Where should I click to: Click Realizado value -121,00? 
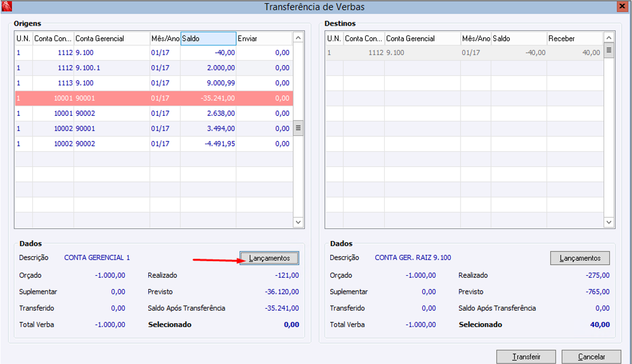tap(287, 275)
